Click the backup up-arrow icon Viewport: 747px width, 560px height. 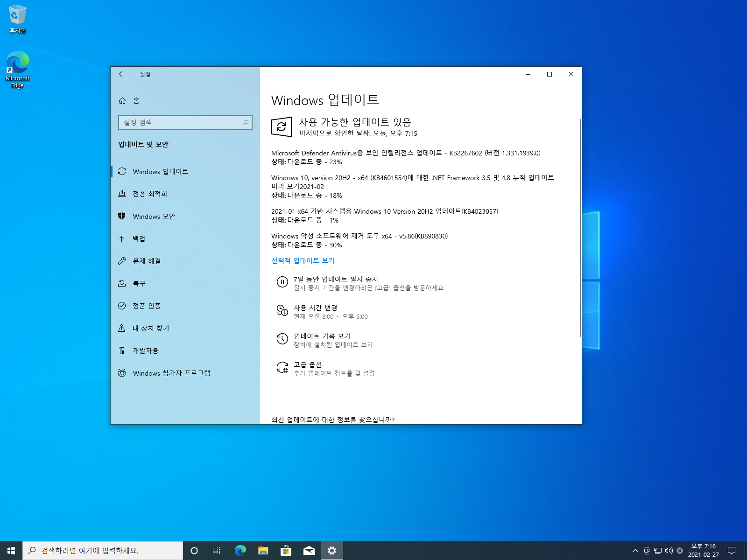pos(122,238)
